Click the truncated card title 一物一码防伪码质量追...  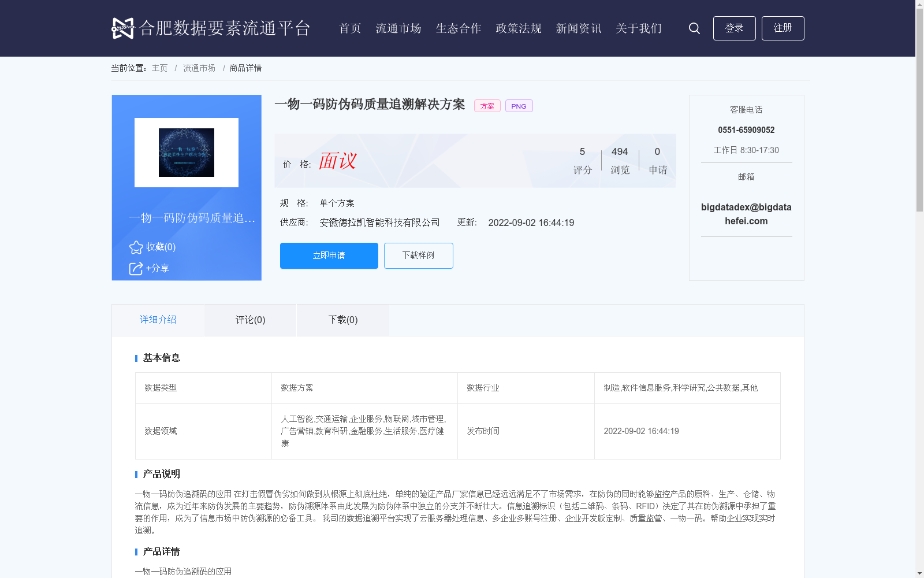pos(192,218)
